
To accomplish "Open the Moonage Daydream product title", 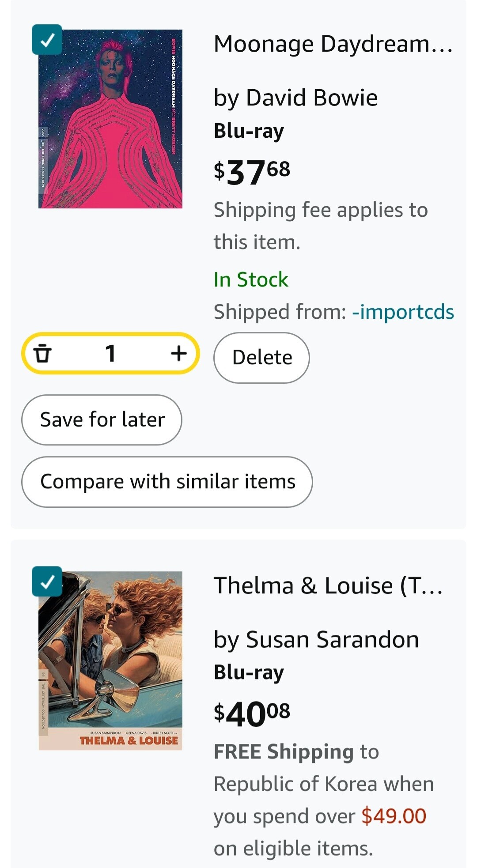I will (x=333, y=44).
